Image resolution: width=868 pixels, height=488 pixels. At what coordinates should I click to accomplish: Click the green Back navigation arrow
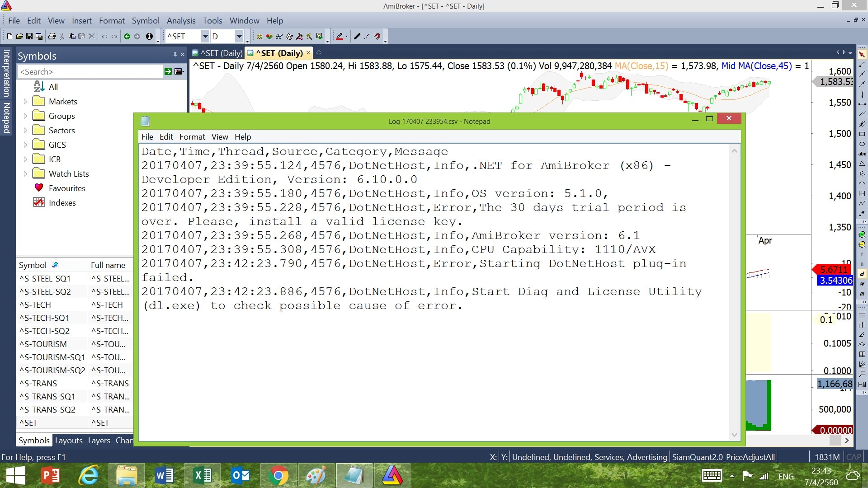(x=127, y=37)
